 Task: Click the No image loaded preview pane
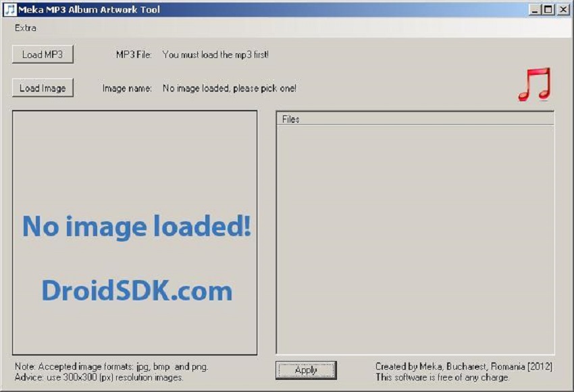(134, 233)
